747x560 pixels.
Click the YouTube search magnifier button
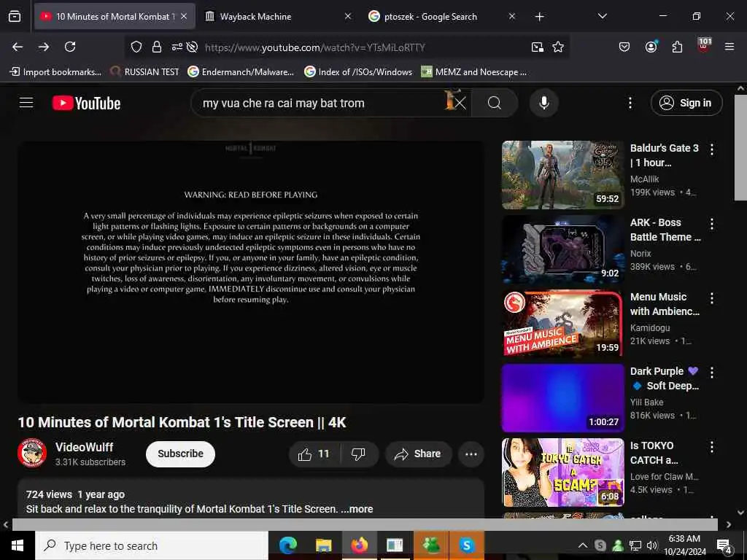pos(495,103)
